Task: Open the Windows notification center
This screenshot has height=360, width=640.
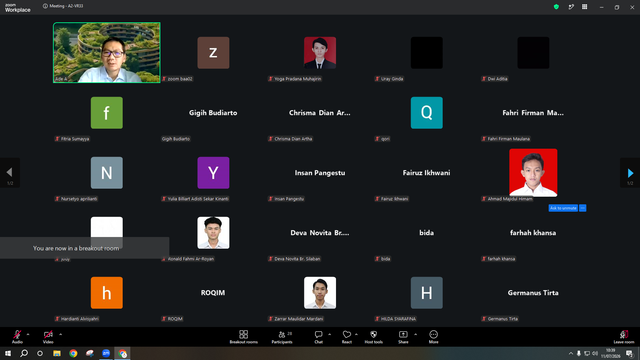Action: click(x=629, y=353)
